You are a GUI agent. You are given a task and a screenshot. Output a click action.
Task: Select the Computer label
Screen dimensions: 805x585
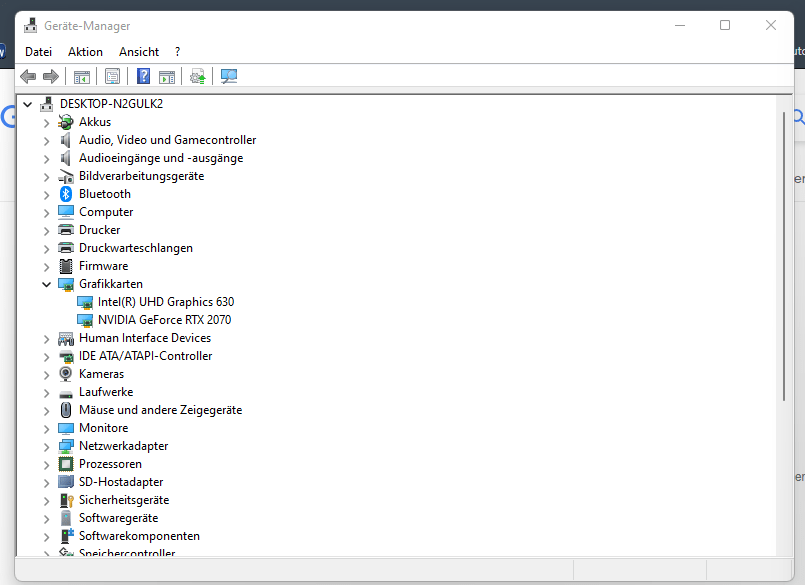click(106, 212)
